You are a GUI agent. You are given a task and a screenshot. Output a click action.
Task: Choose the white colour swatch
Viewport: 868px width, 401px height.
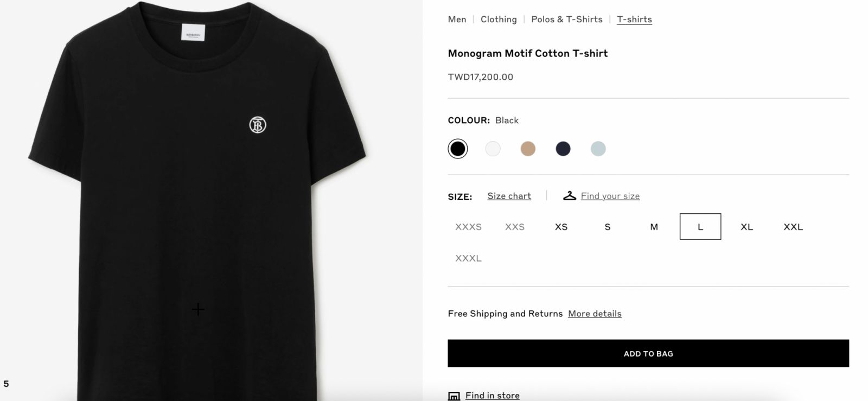(x=493, y=149)
